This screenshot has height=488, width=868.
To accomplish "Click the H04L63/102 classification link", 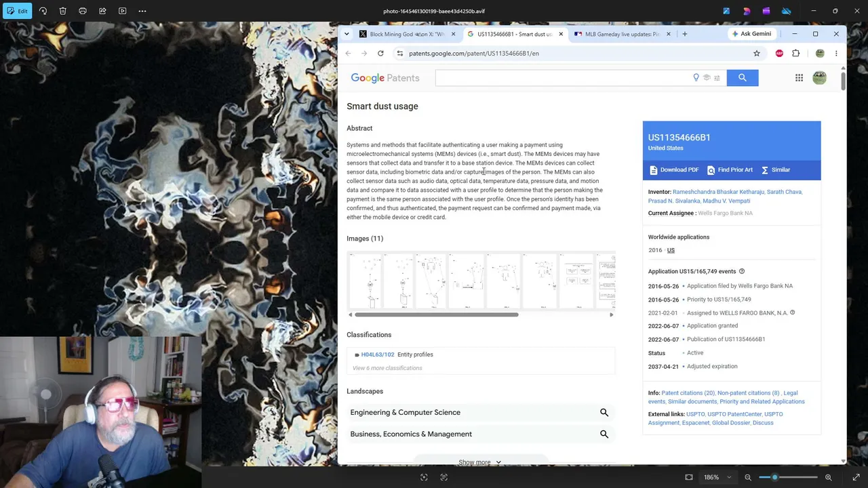I will [x=378, y=354].
